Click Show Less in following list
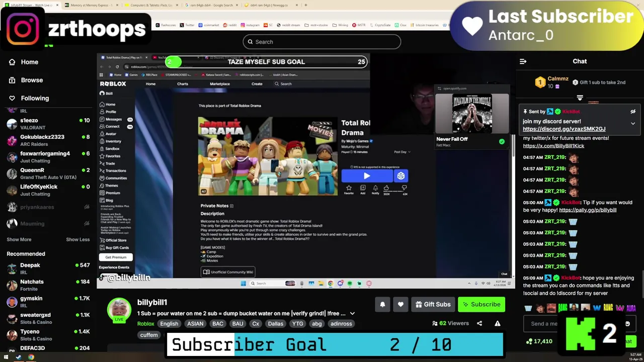Image resolution: width=644 pixels, height=362 pixels. (x=78, y=239)
